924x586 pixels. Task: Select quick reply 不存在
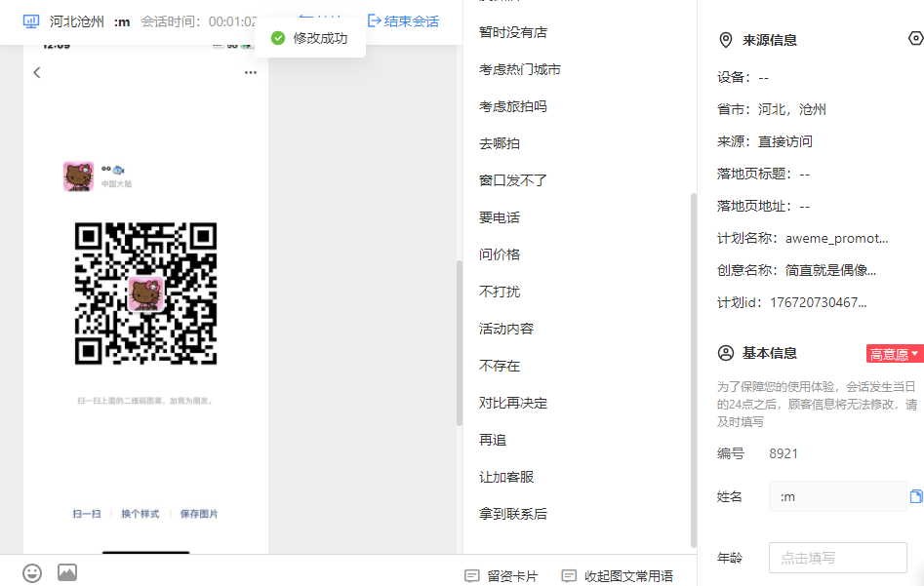500,367
